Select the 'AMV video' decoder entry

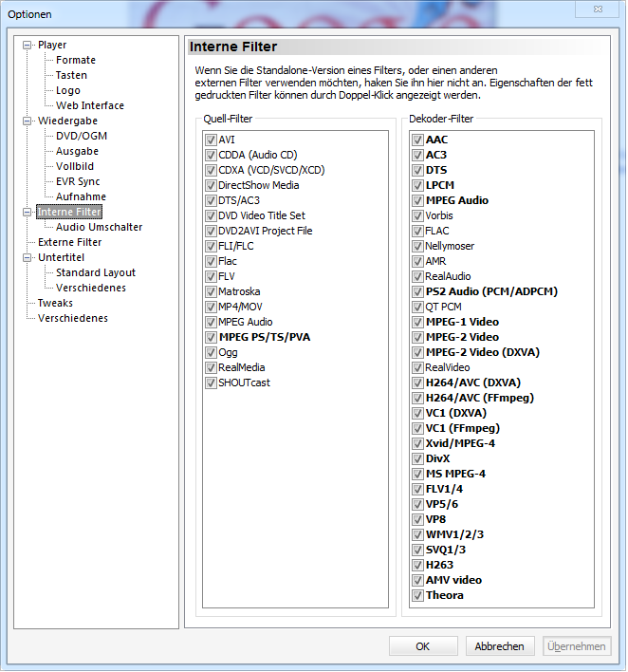click(453, 580)
